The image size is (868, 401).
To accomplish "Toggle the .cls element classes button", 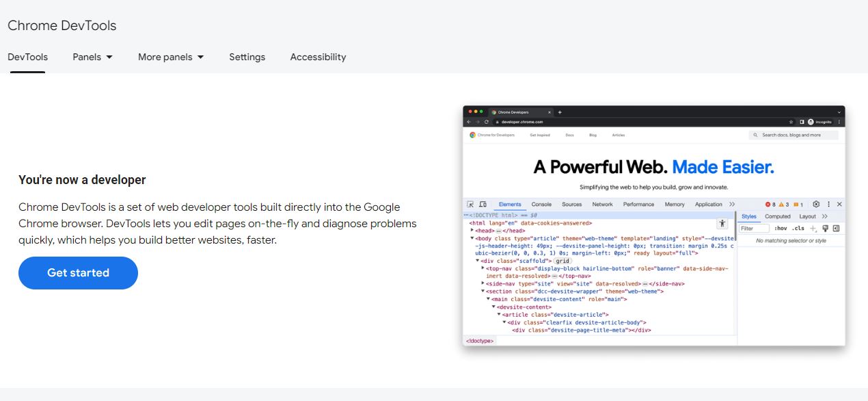I will point(798,229).
